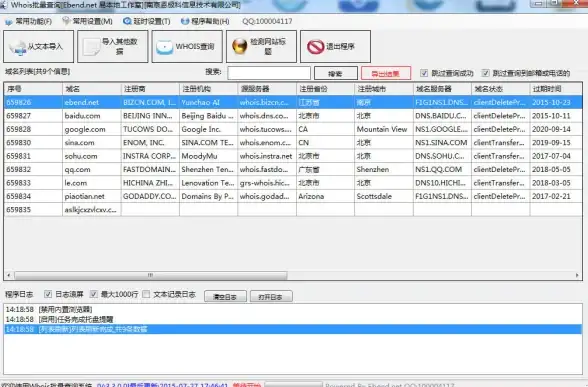The width and height of the screenshot is (588, 387).
Task: Click the 导入其他数据 toolbar button
Action: point(112,46)
